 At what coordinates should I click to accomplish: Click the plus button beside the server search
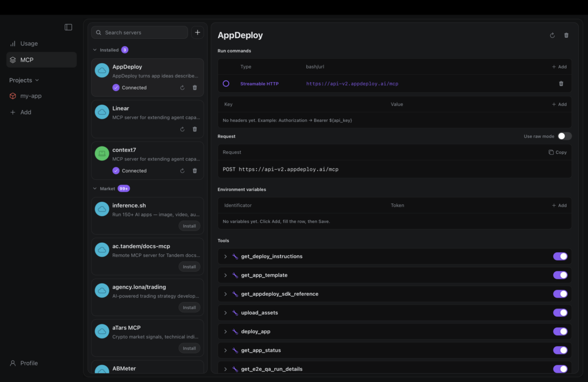point(197,32)
